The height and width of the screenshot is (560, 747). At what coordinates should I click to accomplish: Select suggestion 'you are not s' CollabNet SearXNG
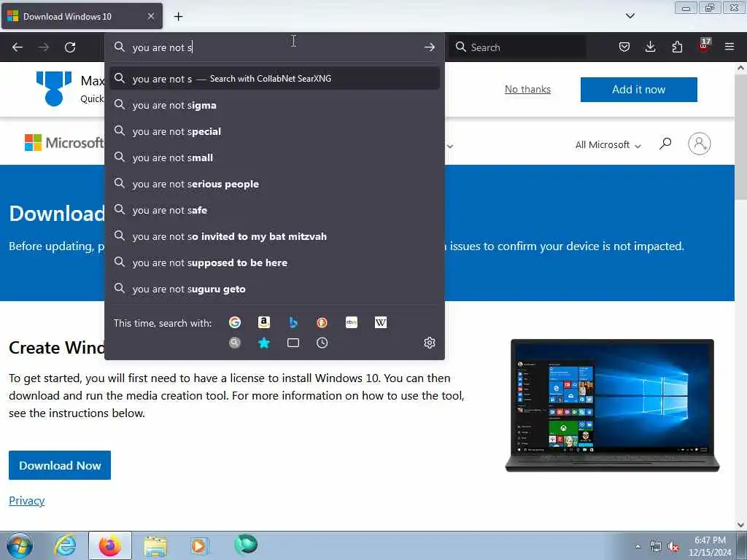[274, 79]
